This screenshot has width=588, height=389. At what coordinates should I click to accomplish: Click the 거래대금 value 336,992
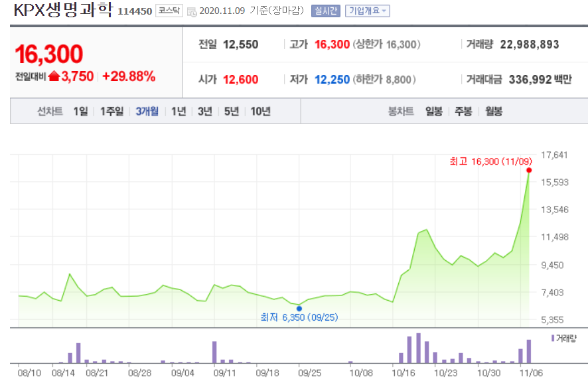(530, 80)
